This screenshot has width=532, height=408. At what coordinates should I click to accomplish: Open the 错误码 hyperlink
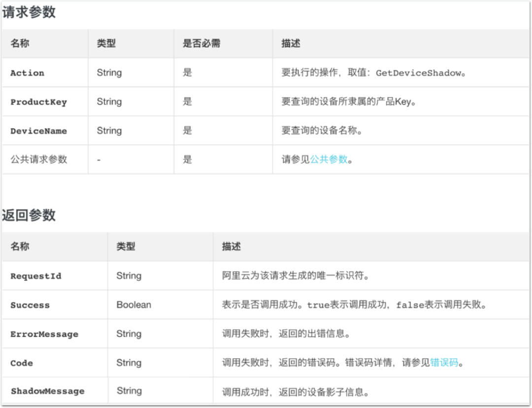(443, 362)
